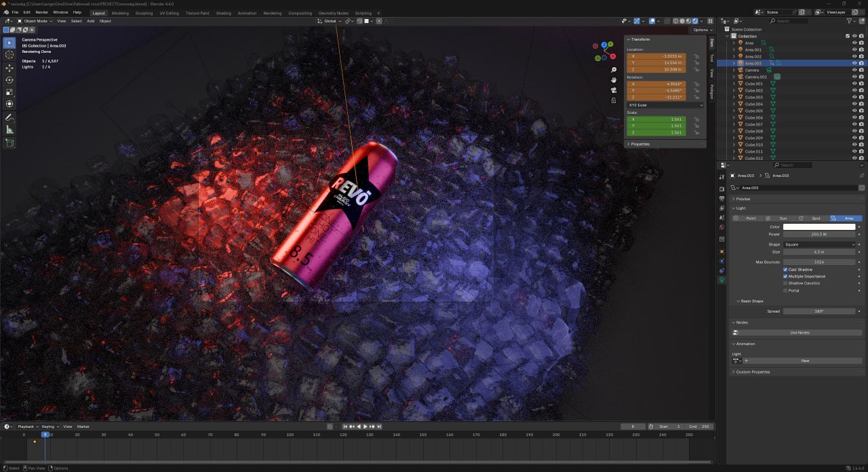This screenshot has height=472, width=868.
Task: Select the Add Cube tool
Action: pos(9,143)
